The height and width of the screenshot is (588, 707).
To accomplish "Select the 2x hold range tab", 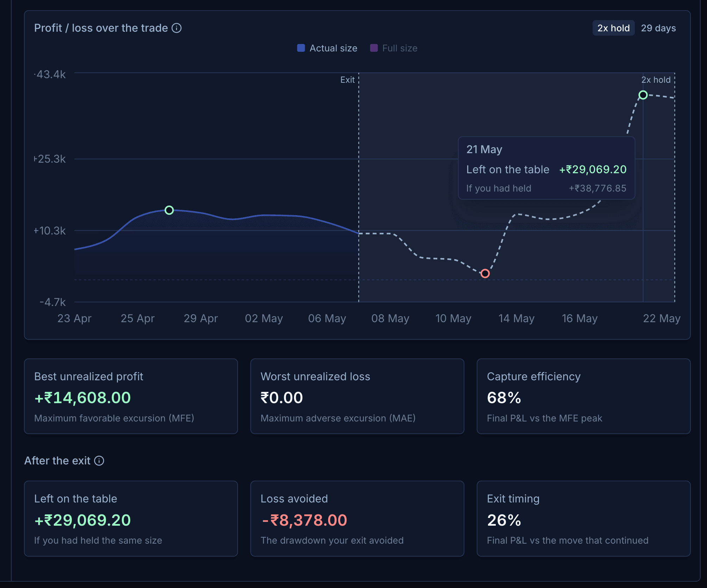I will (613, 28).
